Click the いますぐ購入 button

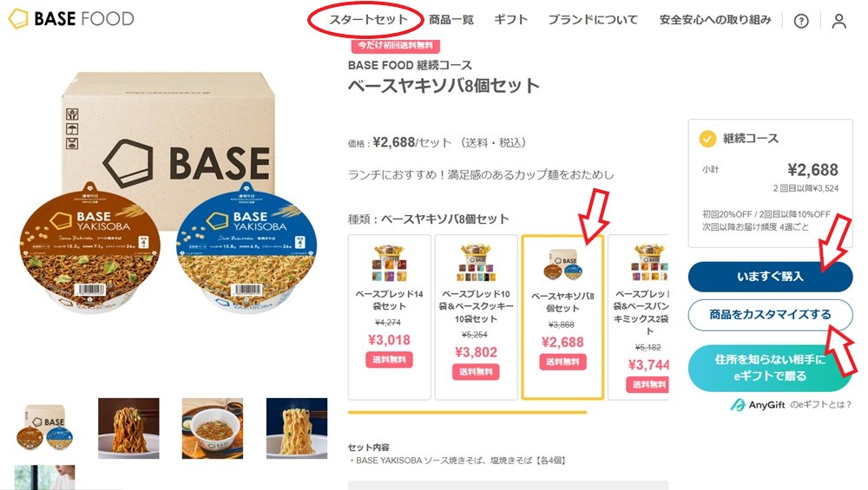coord(770,277)
